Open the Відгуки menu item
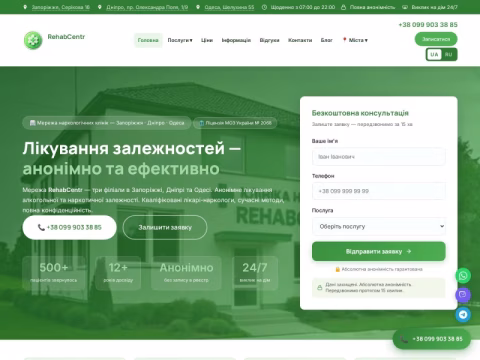 (269, 40)
